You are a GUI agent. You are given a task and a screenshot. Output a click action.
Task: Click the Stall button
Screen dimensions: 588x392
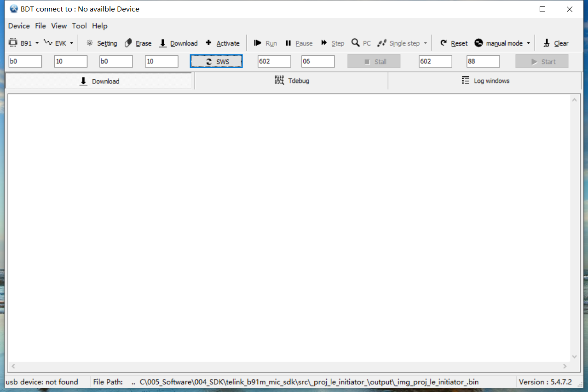pyautogui.click(x=374, y=61)
